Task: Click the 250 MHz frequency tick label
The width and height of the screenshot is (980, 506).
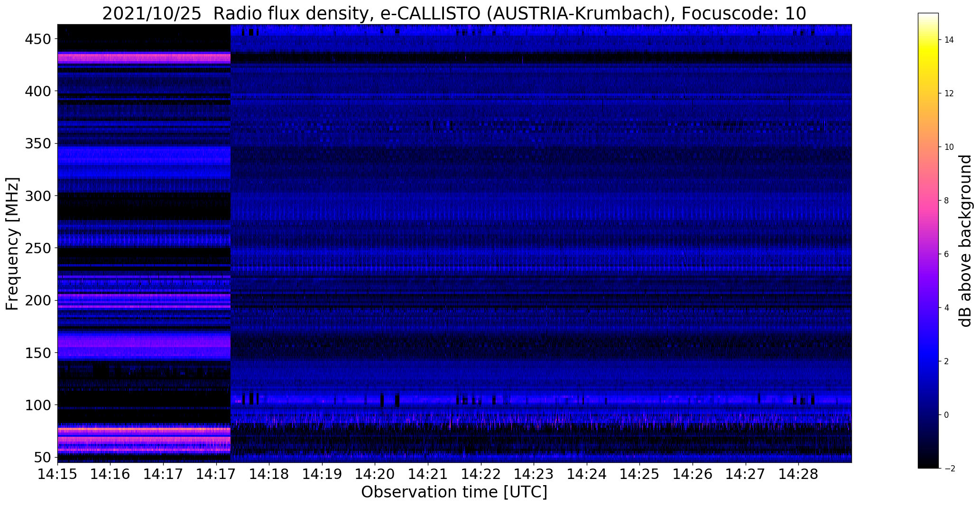Action: pyautogui.click(x=38, y=248)
